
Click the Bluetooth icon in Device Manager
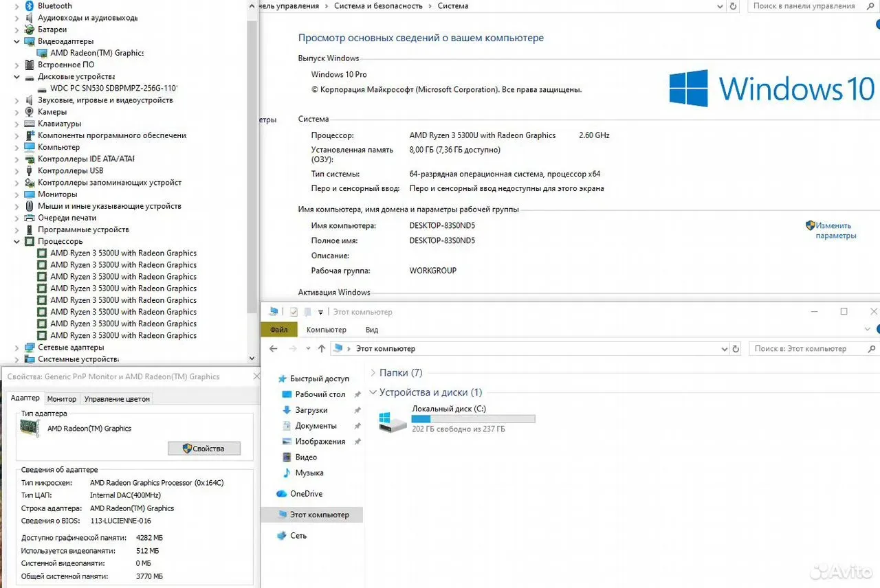(x=30, y=5)
